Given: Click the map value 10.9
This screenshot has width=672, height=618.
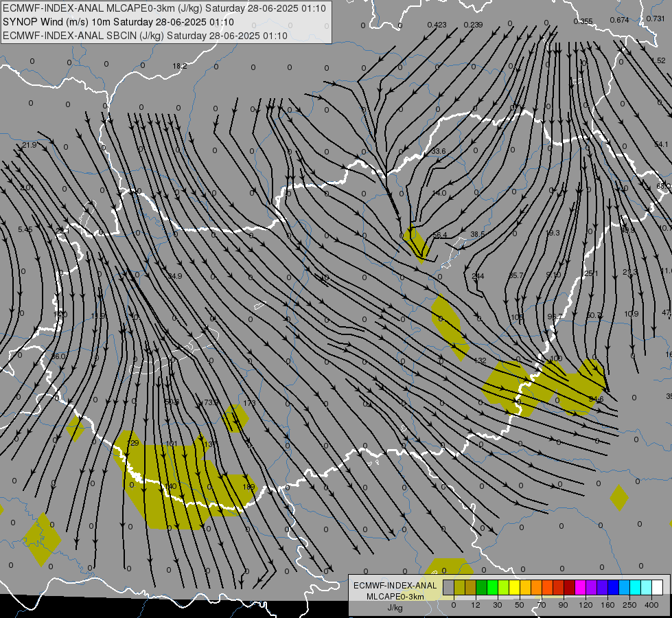Looking at the screenshot, I should point(632,314).
